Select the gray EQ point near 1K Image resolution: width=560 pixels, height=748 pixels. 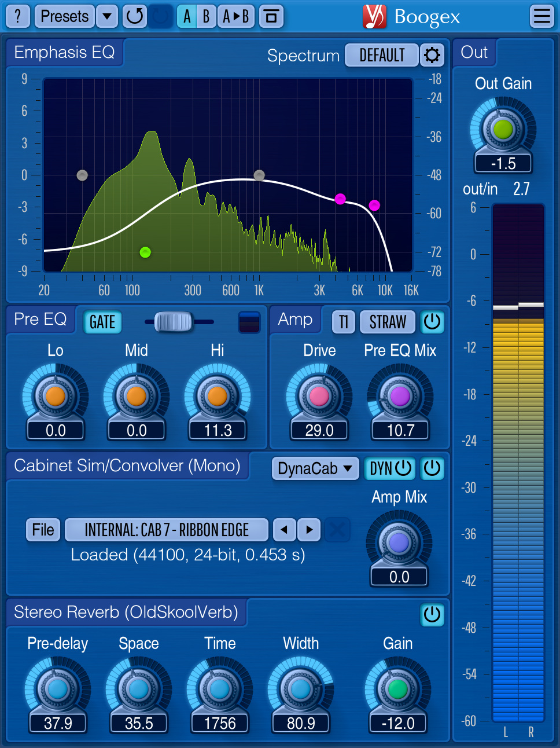click(x=259, y=175)
